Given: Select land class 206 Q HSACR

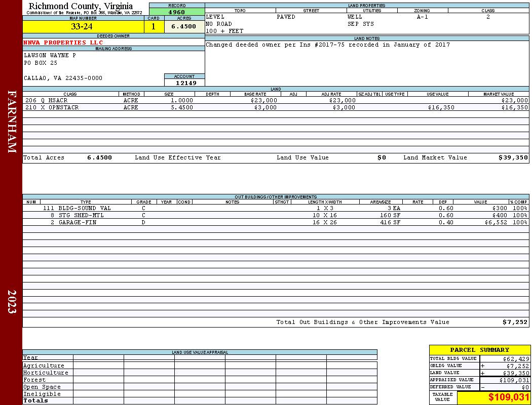Looking at the screenshot, I should tap(47, 100).
